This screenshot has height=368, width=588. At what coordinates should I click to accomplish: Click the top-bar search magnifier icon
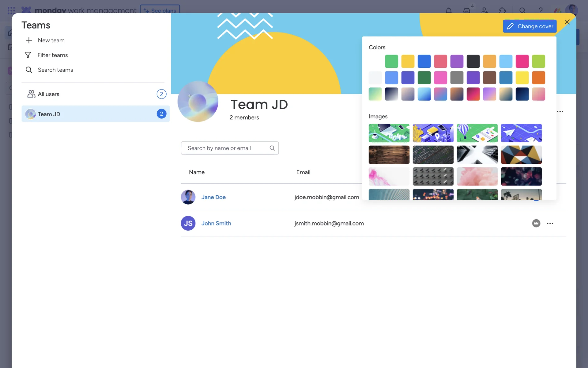coord(522,10)
